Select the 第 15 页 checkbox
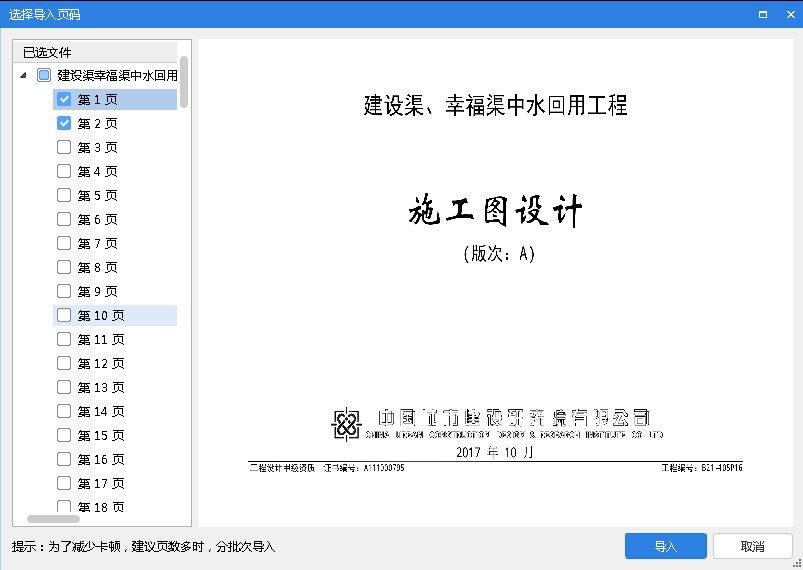 pos(64,435)
